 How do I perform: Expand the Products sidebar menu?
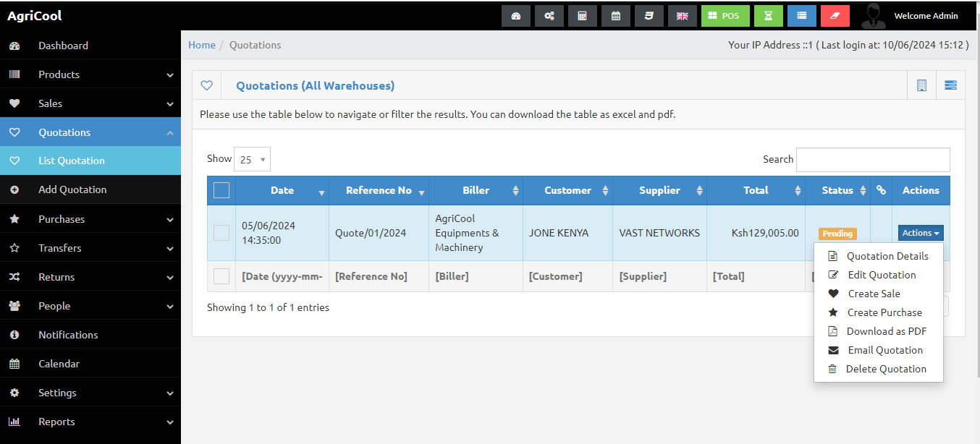tap(90, 74)
